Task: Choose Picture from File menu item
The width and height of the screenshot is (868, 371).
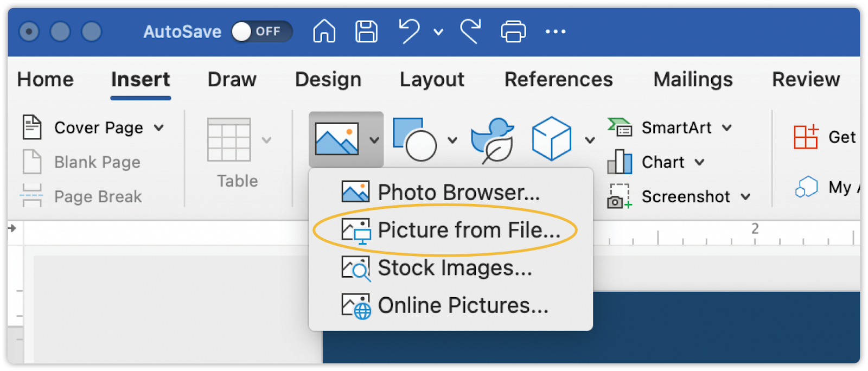Action: click(x=450, y=230)
